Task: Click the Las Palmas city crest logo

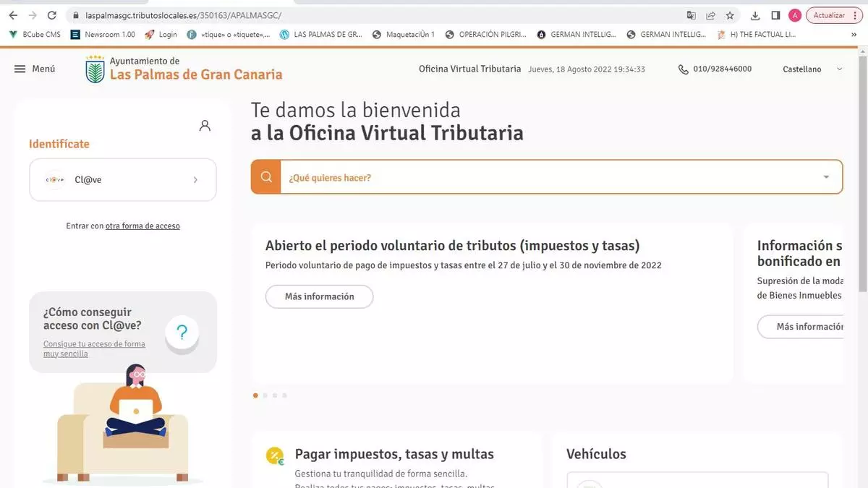Action: coord(95,69)
